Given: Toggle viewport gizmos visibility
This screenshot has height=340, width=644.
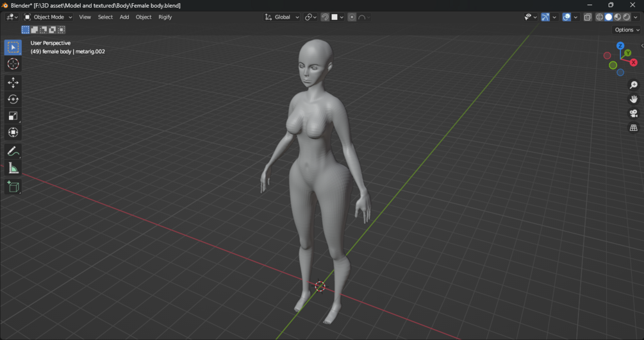Looking at the screenshot, I should (545, 17).
